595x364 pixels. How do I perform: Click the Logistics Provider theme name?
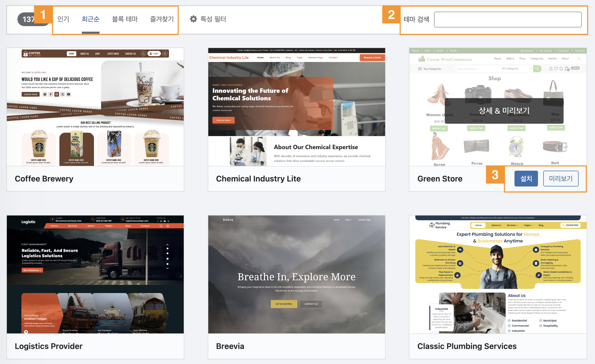pyautogui.click(x=49, y=346)
